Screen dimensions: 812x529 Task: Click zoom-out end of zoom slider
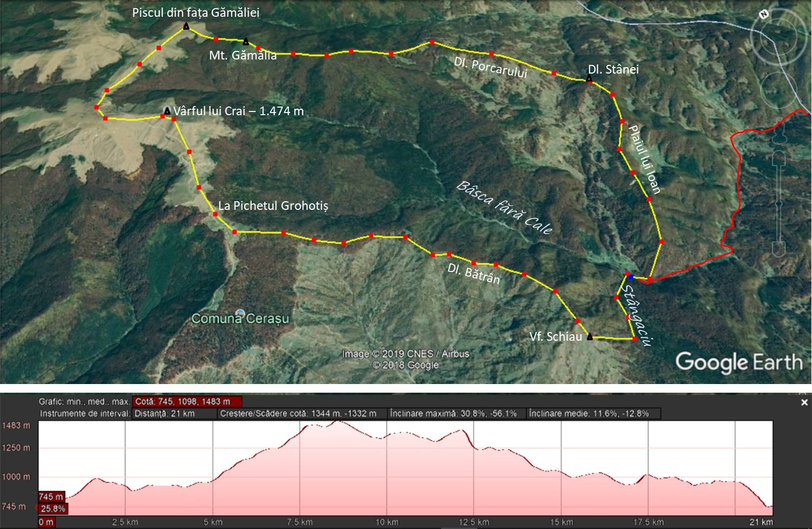[x=778, y=248]
